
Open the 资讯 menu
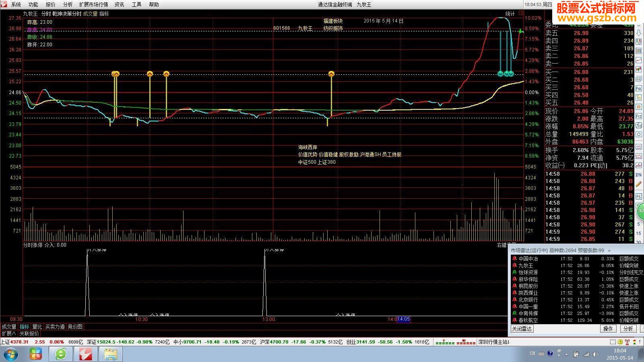[119, 4]
